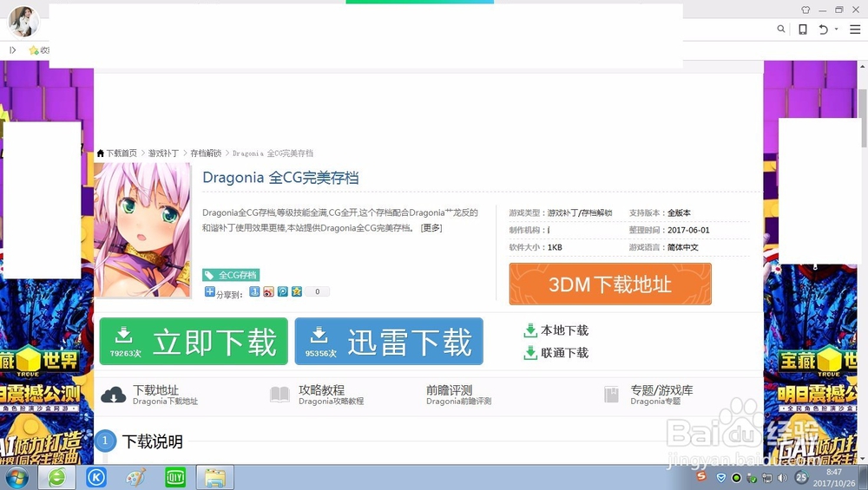
Task: Open the browser hamburger main menu
Action: pyautogui.click(x=855, y=29)
